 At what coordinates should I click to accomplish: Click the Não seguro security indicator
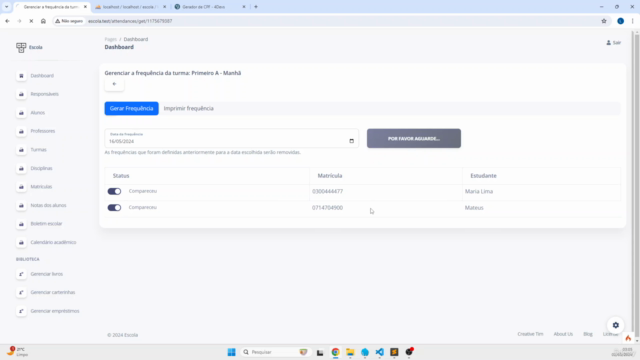point(69,21)
